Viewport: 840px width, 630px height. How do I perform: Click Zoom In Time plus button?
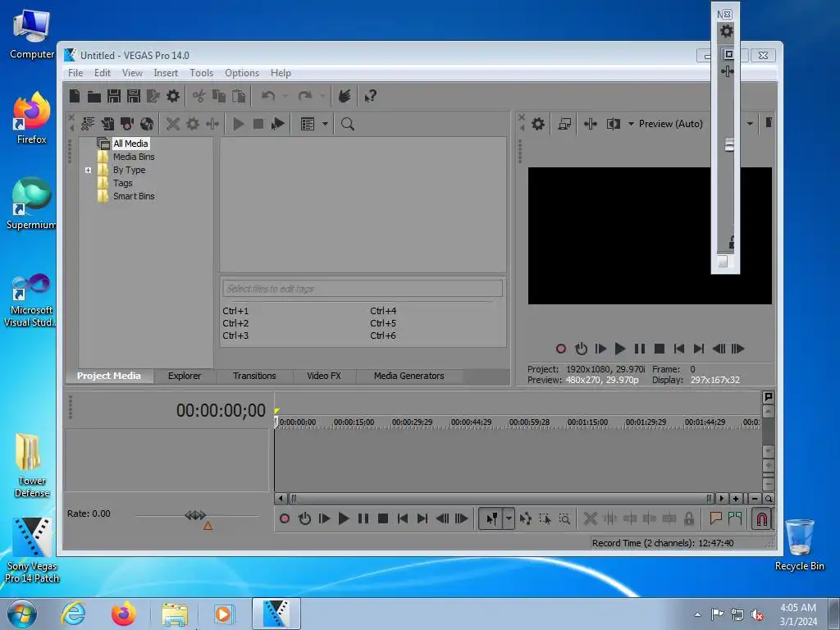pos(736,499)
